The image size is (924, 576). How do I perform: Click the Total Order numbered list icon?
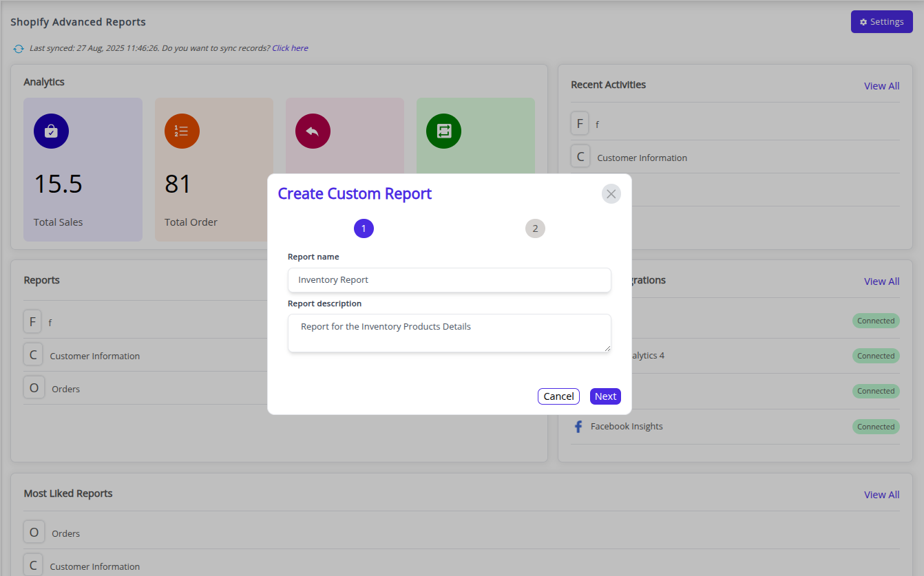pyautogui.click(x=182, y=131)
